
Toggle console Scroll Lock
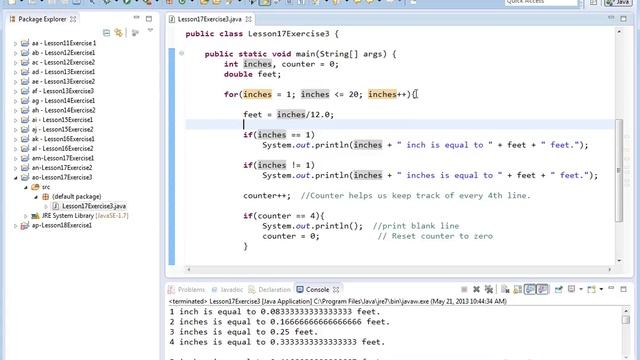(518, 289)
